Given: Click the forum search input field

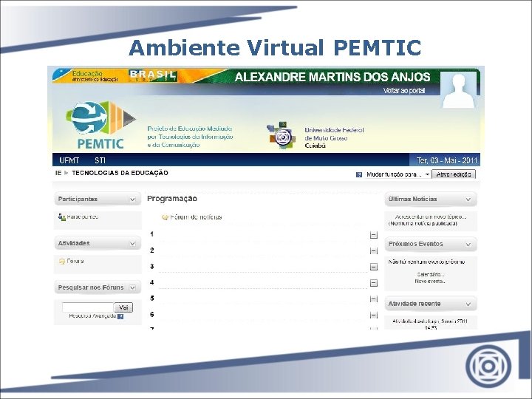Looking at the screenshot, I should pos(88,307).
